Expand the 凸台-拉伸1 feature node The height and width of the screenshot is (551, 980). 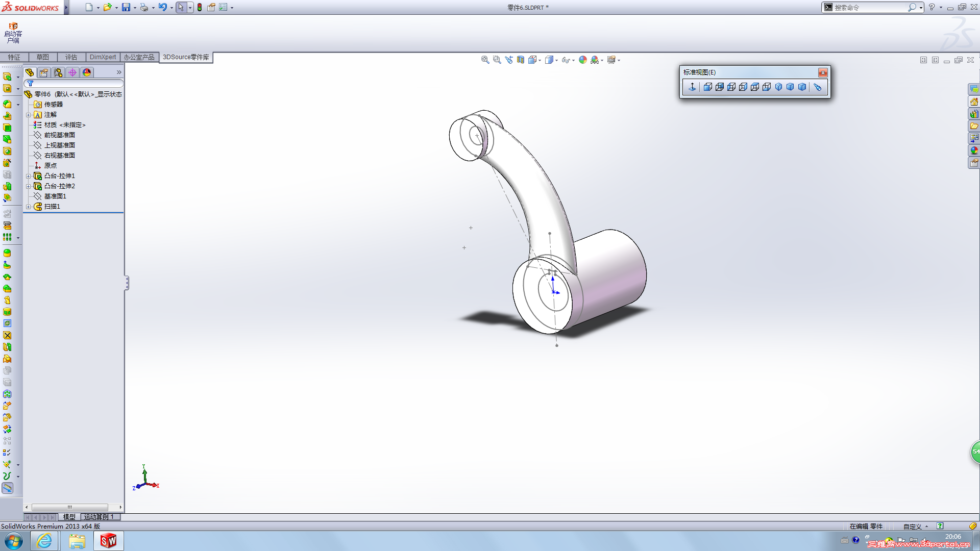coord(29,176)
